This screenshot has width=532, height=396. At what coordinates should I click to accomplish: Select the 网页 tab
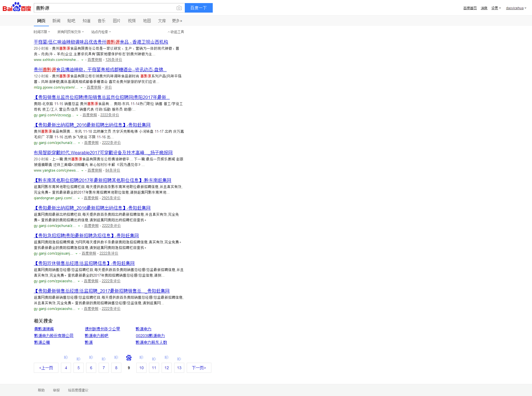41,21
